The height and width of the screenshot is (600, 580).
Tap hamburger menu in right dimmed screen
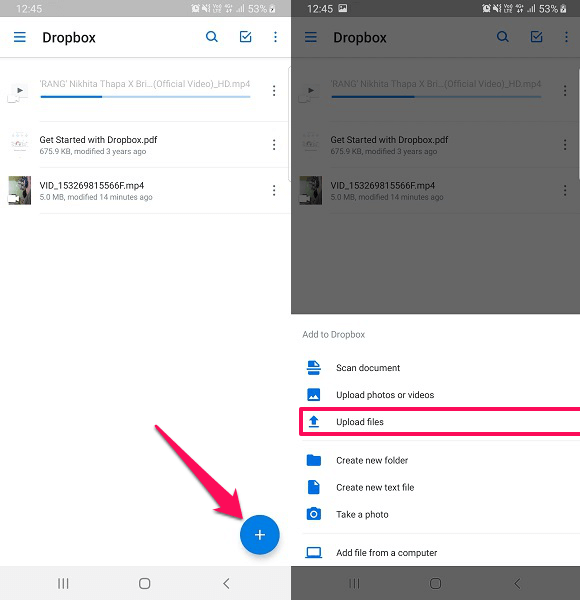[x=311, y=37]
